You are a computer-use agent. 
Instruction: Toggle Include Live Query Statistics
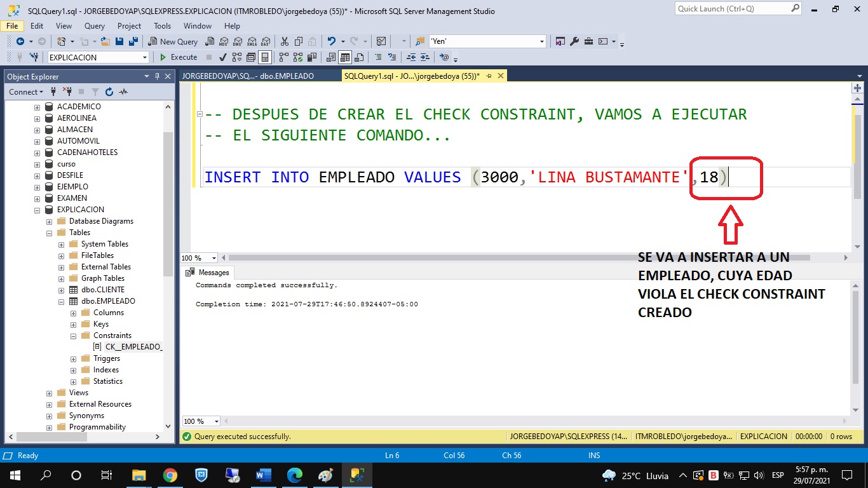[x=298, y=57]
